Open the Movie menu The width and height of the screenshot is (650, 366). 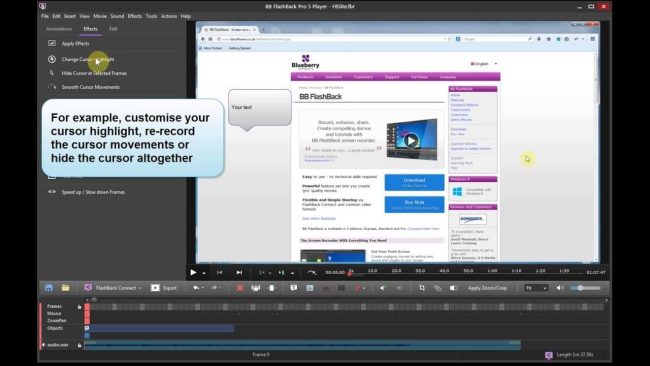(x=100, y=16)
